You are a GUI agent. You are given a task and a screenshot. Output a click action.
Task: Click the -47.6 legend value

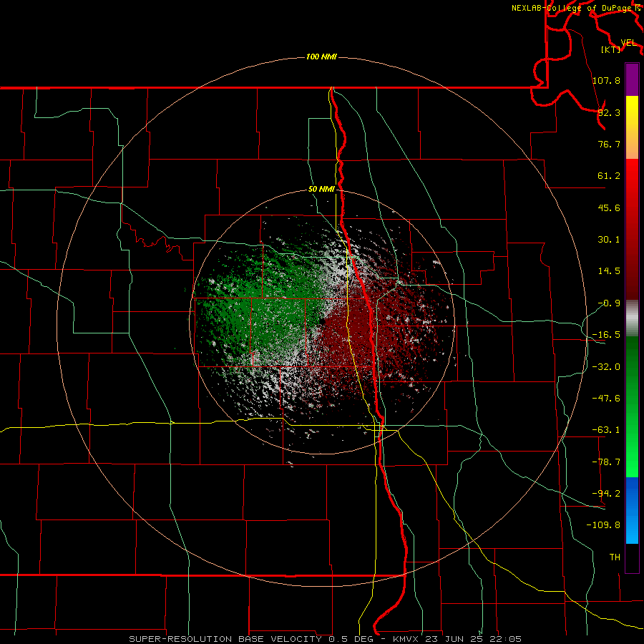coord(606,398)
